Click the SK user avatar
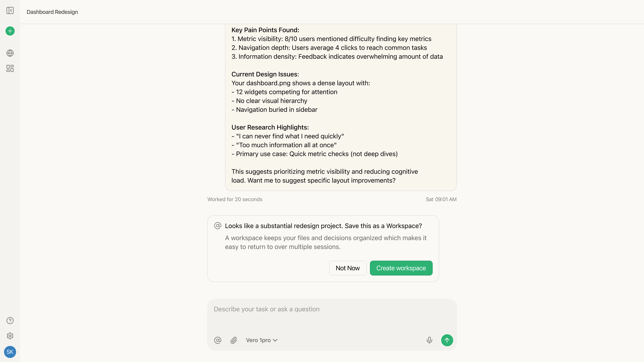 10,352
